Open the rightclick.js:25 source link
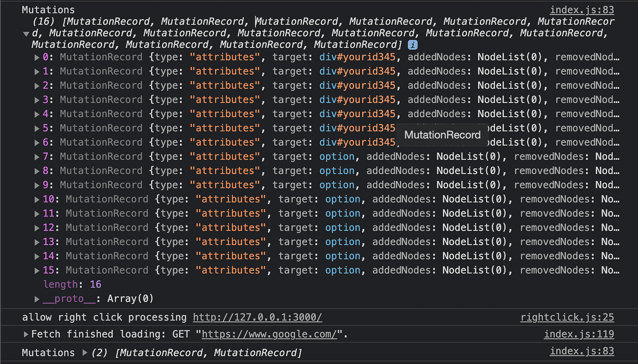Viewport: 638px width, 364px height. coord(567,318)
